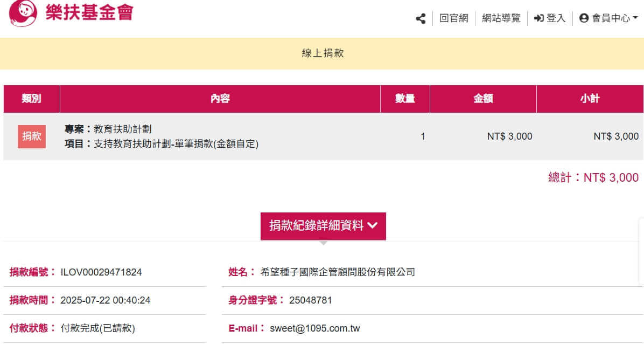
Task: Click the 金額 column header
Action: pos(483,99)
